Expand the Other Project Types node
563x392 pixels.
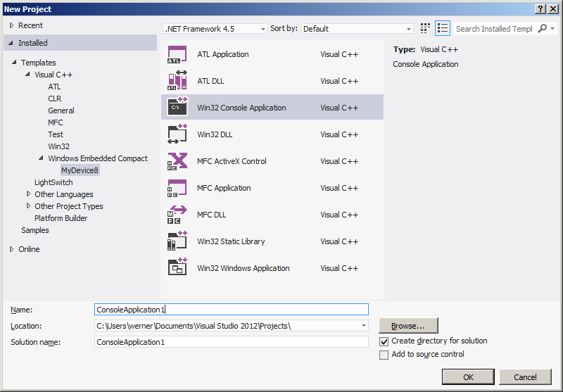coord(28,206)
